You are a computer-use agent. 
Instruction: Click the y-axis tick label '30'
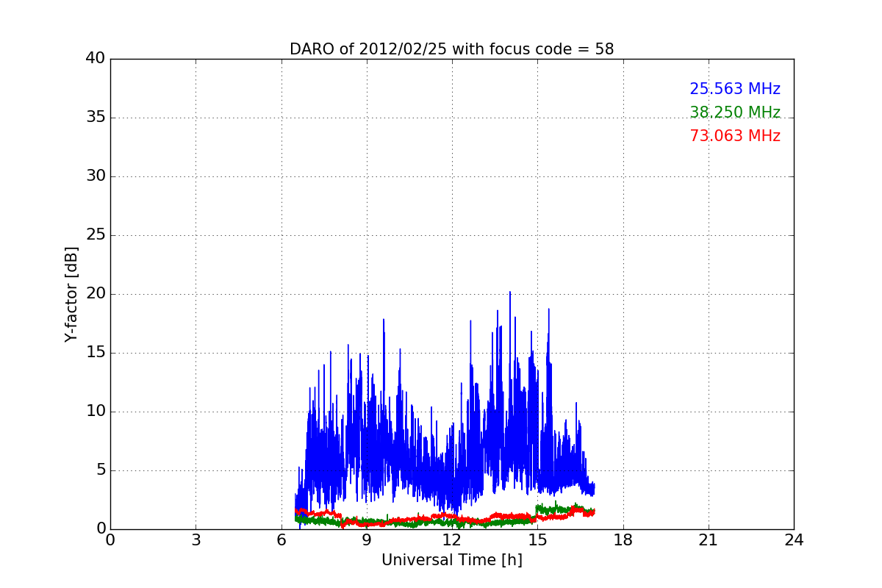[x=96, y=176]
